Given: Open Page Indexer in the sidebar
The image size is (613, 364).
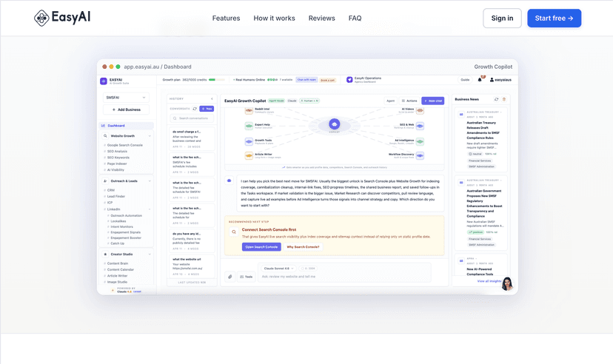Looking at the screenshot, I should pos(117,164).
